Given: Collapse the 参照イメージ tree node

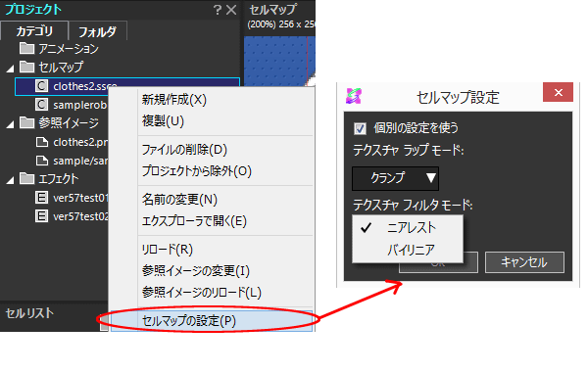Looking at the screenshot, I should (x=11, y=124).
